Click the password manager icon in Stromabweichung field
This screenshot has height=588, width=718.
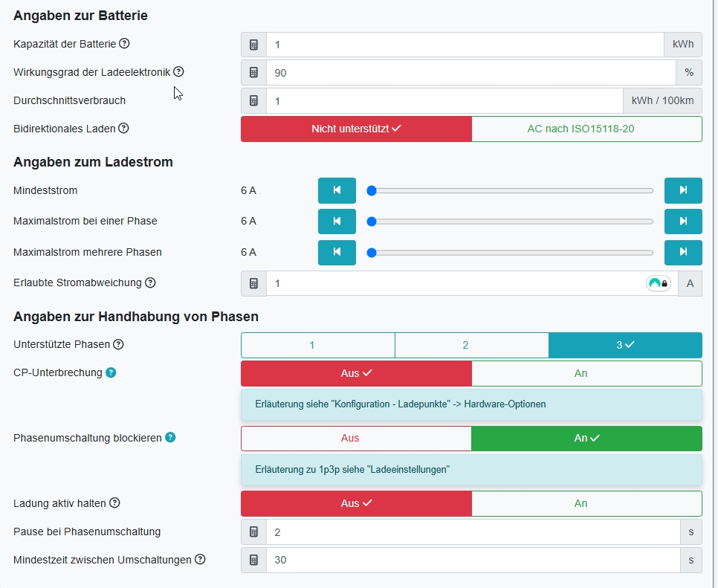659,283
